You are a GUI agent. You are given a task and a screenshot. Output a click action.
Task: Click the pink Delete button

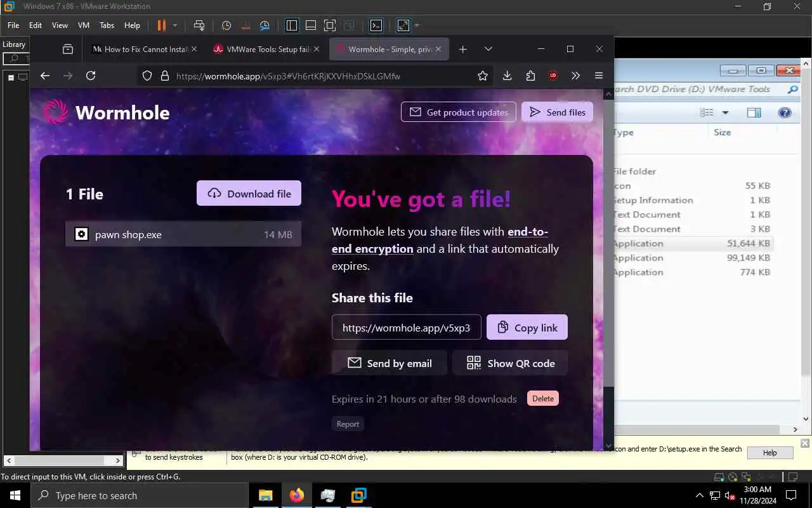543,398
